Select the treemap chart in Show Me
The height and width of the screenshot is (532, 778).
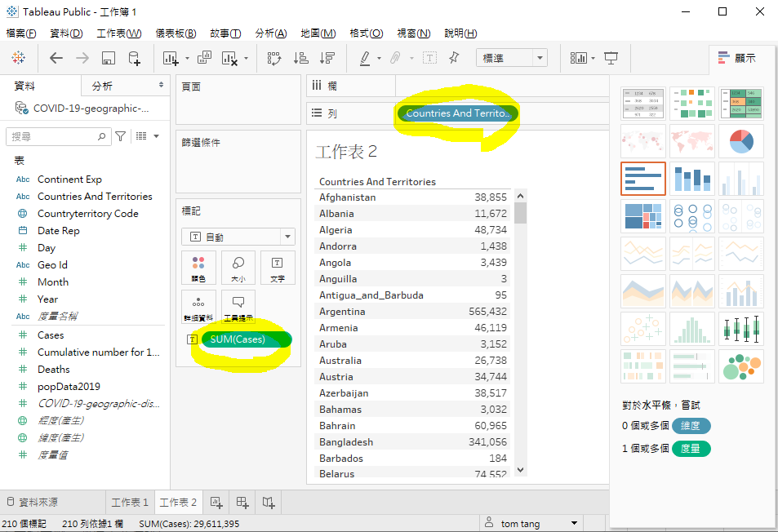[x=643, y=216]
